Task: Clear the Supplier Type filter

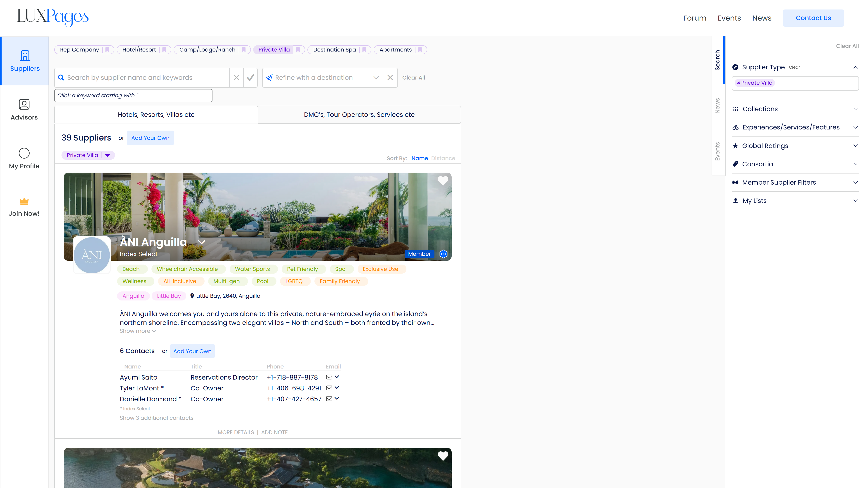Action: pyautogui.click(x=794, y=67)
